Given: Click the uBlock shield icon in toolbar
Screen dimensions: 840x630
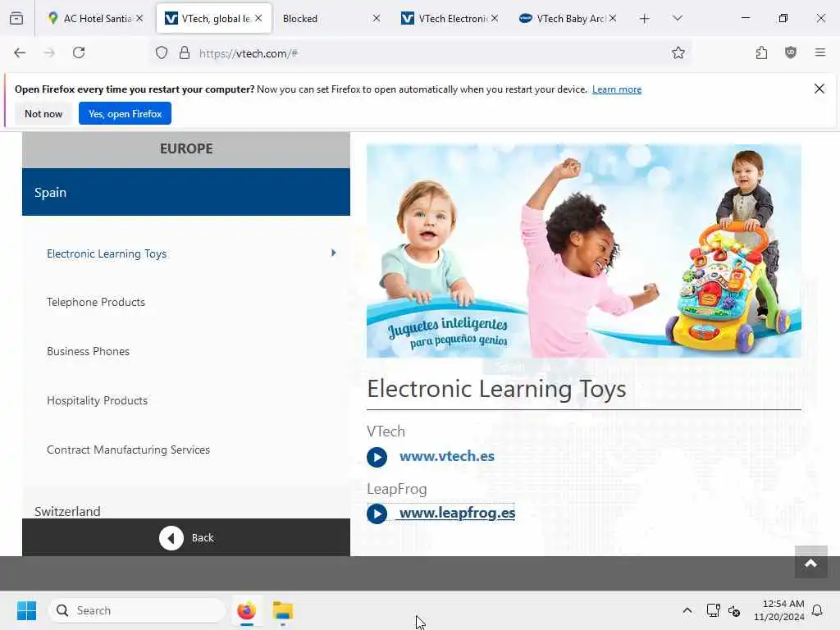Looking at the screenshot, I should 791,52.
